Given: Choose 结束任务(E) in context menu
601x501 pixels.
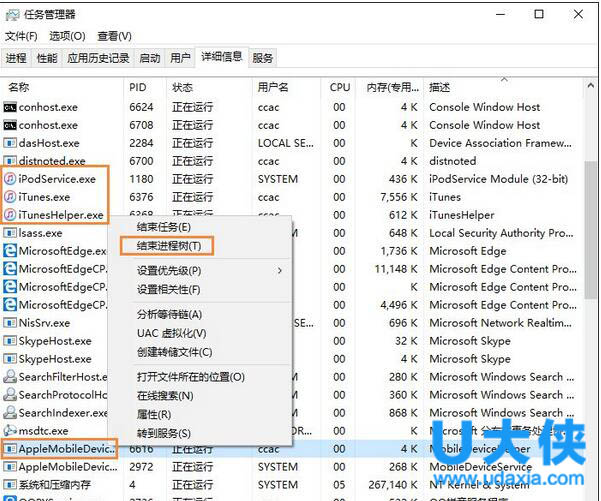Looking at the screenshot, I should coord(164,227).
